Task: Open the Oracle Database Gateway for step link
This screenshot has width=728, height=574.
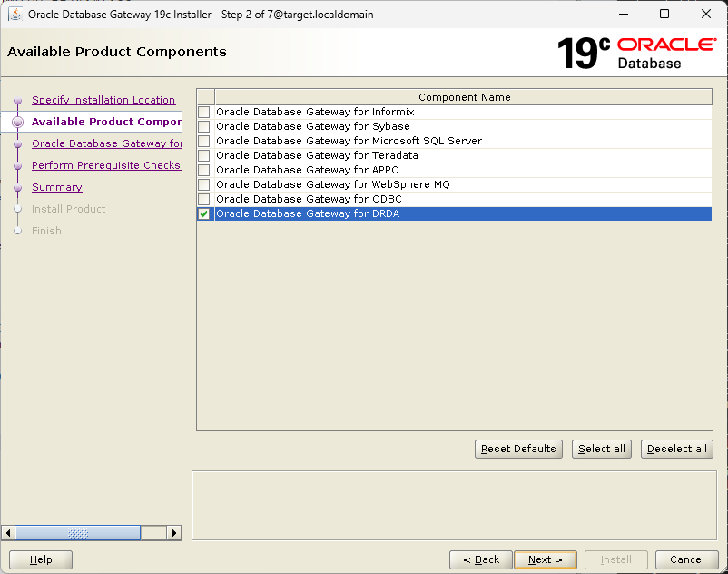Action: (106, 143)
